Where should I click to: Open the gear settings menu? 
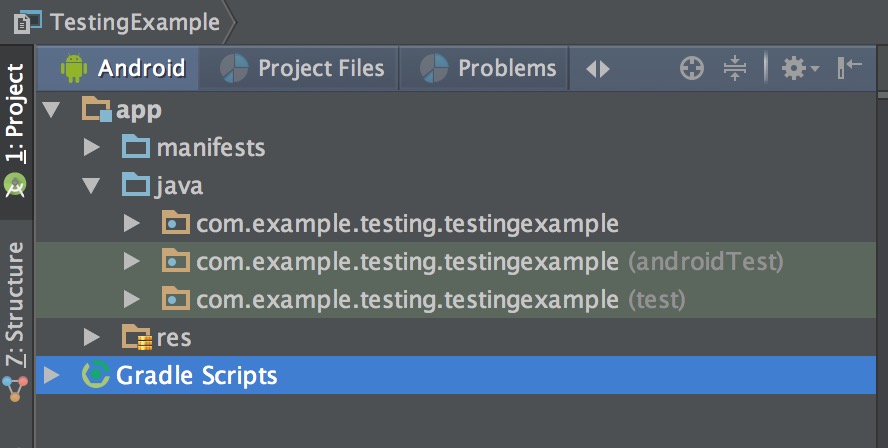800,69
